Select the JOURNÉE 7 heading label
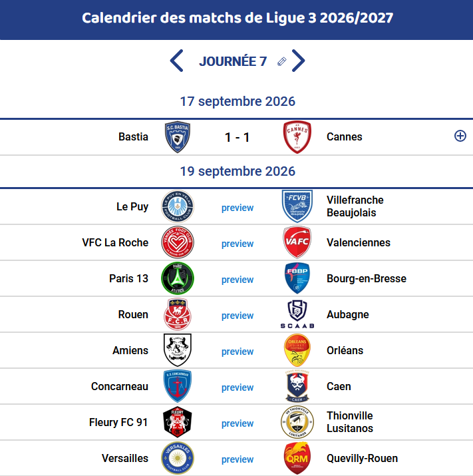Viewport: 473px width, 476px height. [233, 61]
